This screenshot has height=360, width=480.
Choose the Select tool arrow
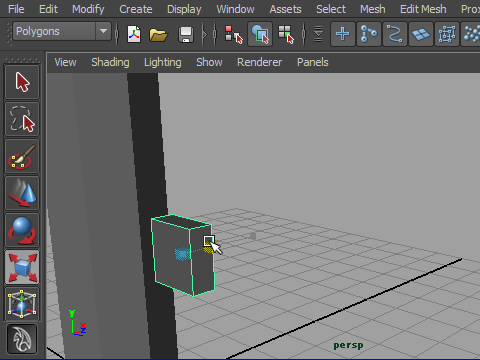(22, 82)
